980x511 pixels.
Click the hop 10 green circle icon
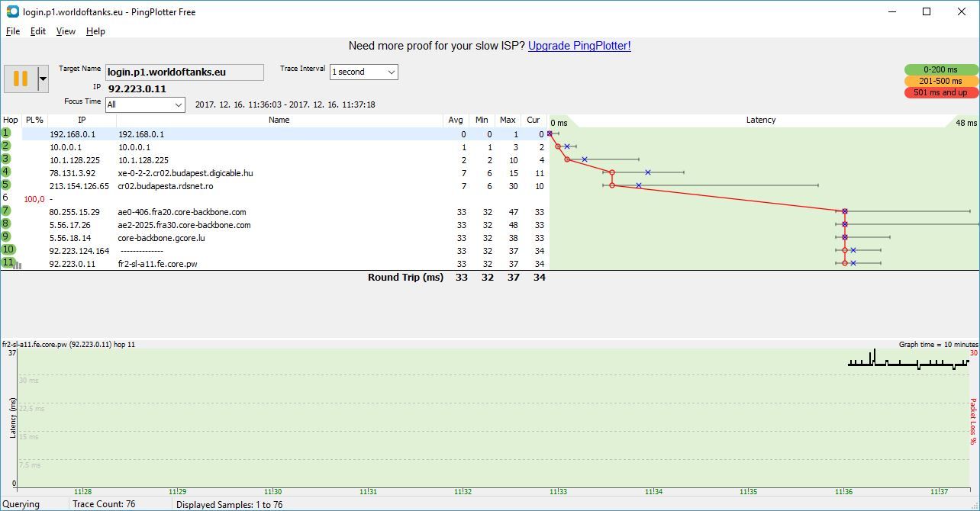point(8,249)
